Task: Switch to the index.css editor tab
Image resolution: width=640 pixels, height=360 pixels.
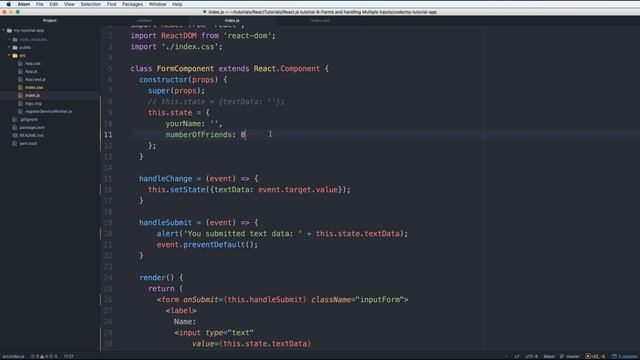Action: click(x=320, y=20)
